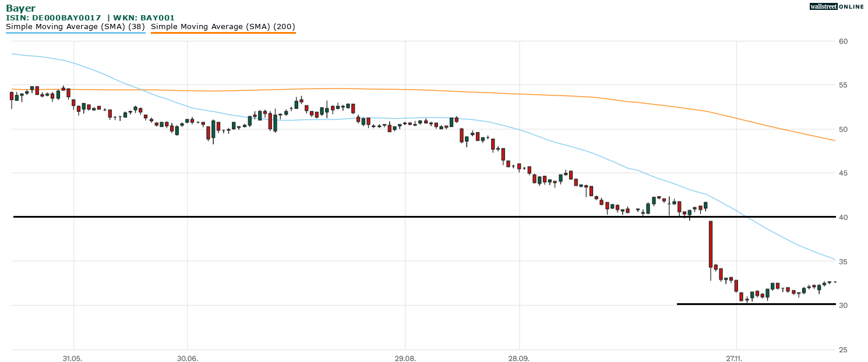Screen dimensions: 868x362
Task: Click the light blue SMA 38 legend line
Action: pos(75,33)
